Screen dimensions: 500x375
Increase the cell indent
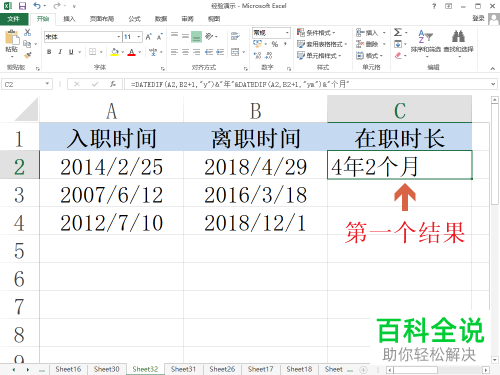coord(220,52)
